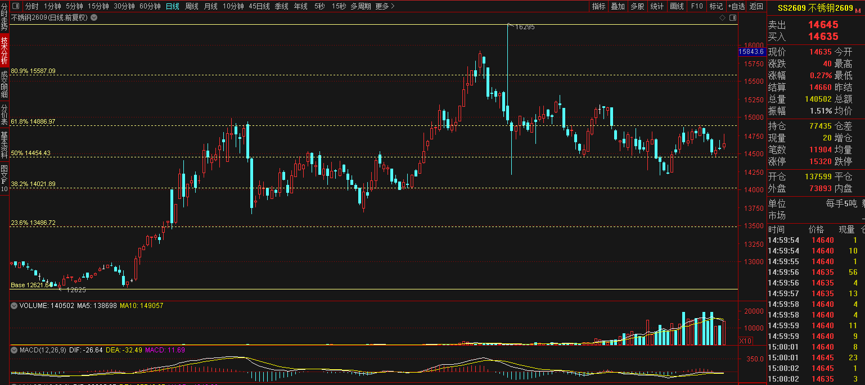Open the 分时走势 sidebar tab
865x385 pixels.
coord(4,18)
